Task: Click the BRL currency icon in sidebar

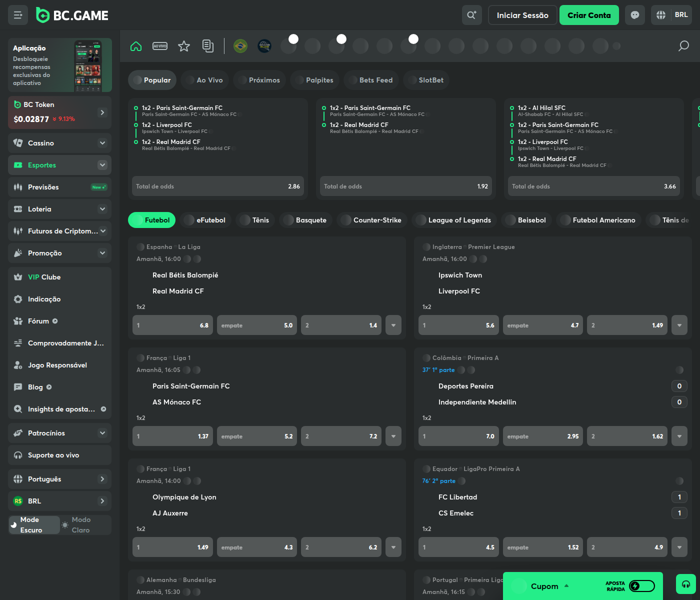Action: click(x=18, y=501)
